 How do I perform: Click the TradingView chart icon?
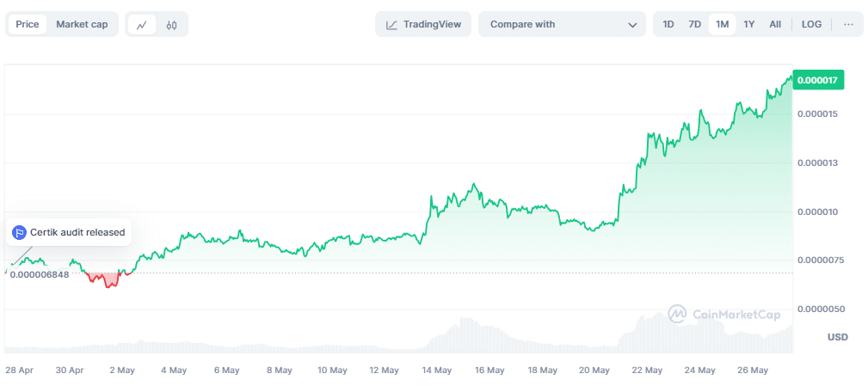392,25
